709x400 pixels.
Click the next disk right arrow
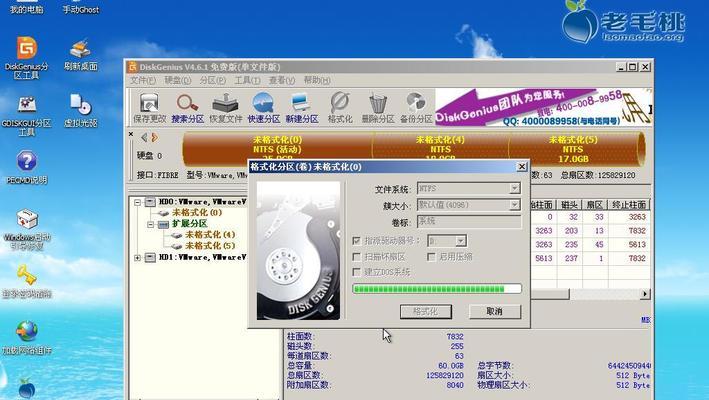pos(154,137)
